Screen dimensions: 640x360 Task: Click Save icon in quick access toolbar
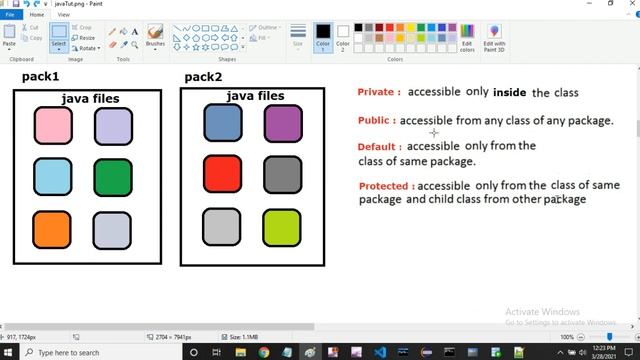[16, 4]
